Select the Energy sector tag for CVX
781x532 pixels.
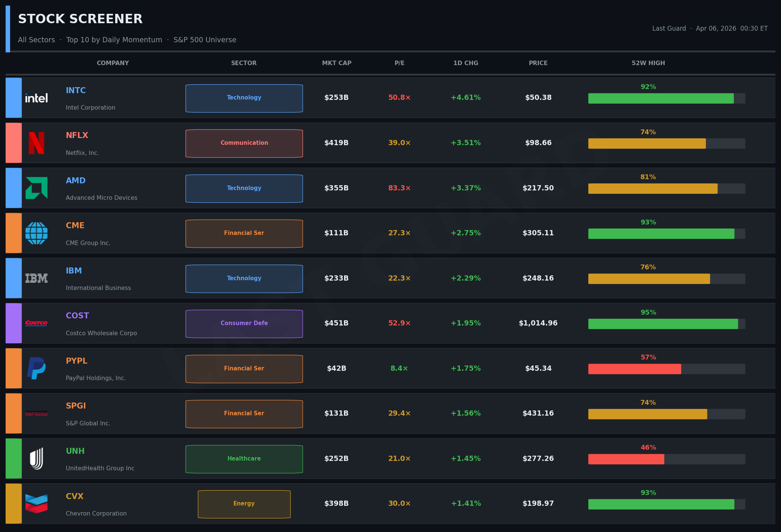point(244,504)
